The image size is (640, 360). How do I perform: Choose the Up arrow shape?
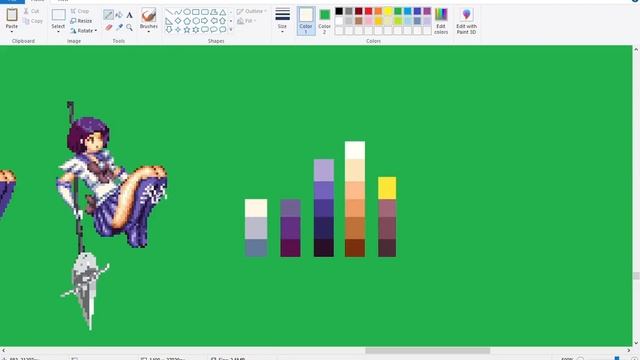(223, 21)
